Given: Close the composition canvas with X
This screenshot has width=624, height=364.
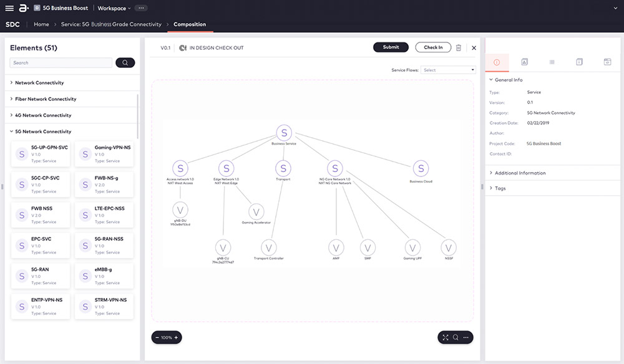Looking at the screenshot, I should coord(474,48).
